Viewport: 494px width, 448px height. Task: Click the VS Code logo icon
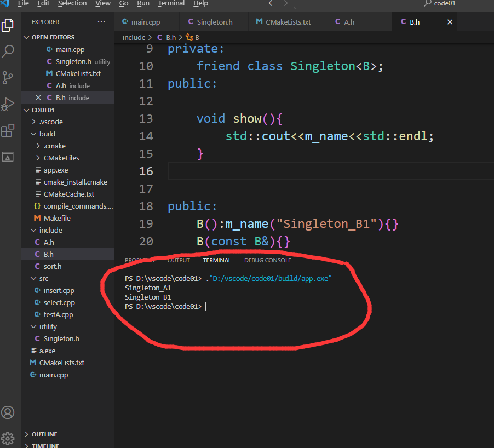(x=5, y=3)
